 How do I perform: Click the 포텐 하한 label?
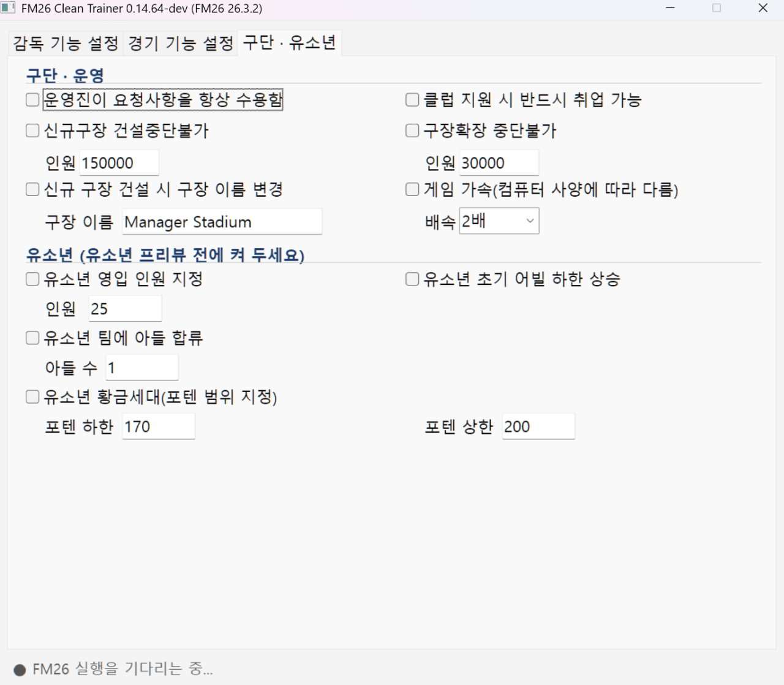(79, 426)
